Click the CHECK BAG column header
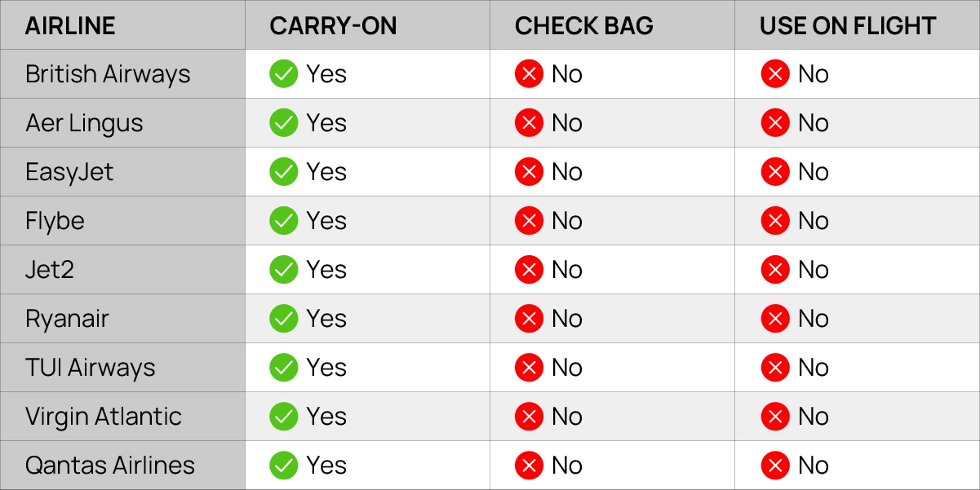 point(583,25)
